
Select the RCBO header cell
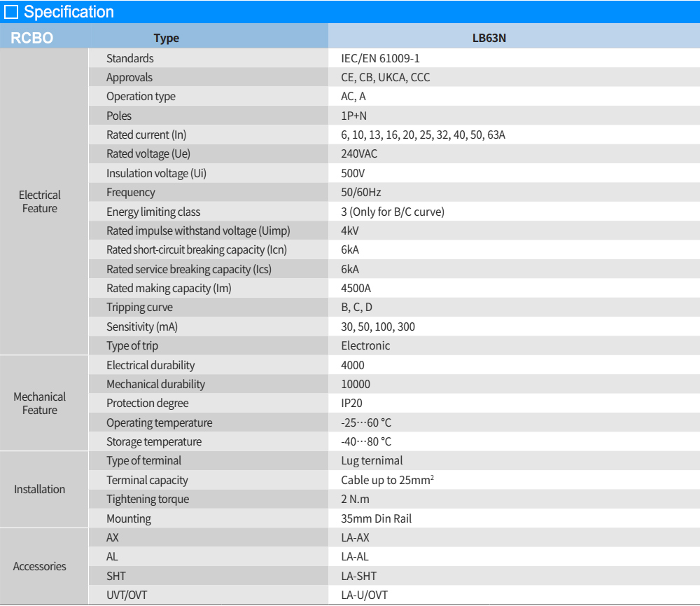[x=32, y=38]
